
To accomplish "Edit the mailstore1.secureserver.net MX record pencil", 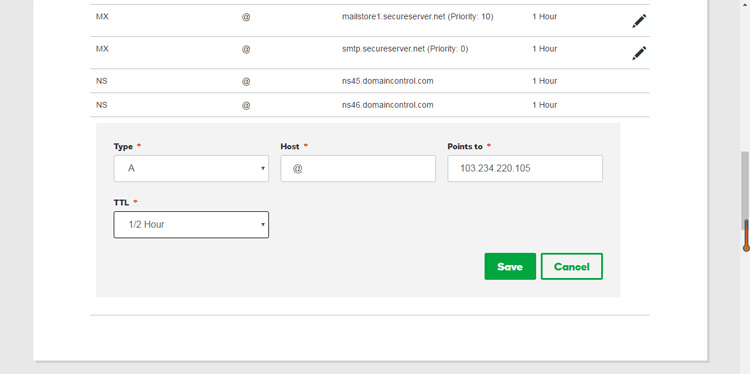I will 639,21.
